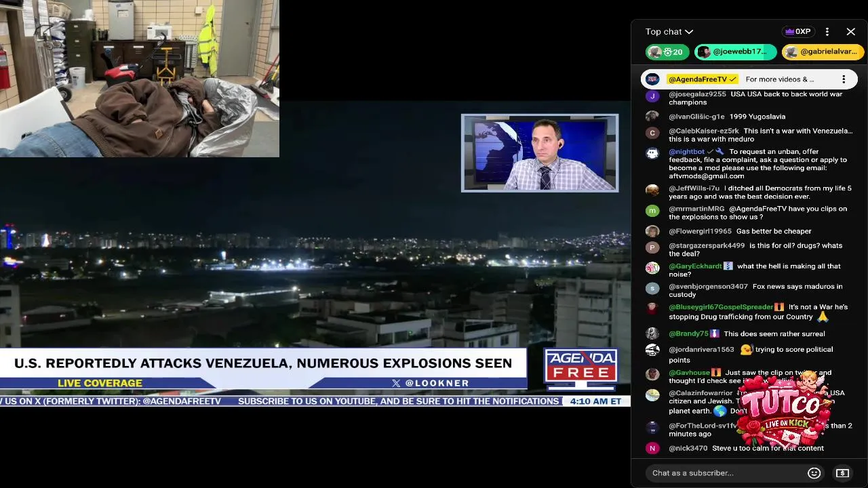Click the avatar of @Brandy75
This screenshot has width=868, height=488.
pyautogui.click(x=652, y=333)
